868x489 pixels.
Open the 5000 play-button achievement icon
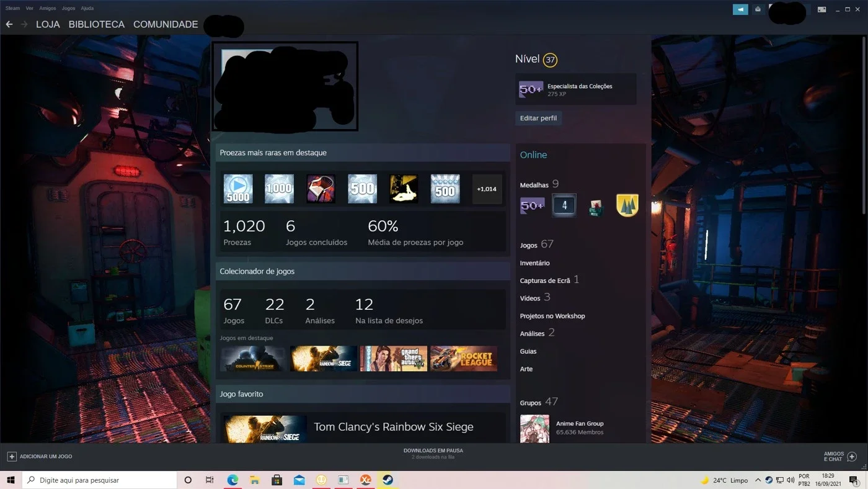pyautogui.click(x=238, y=189)
